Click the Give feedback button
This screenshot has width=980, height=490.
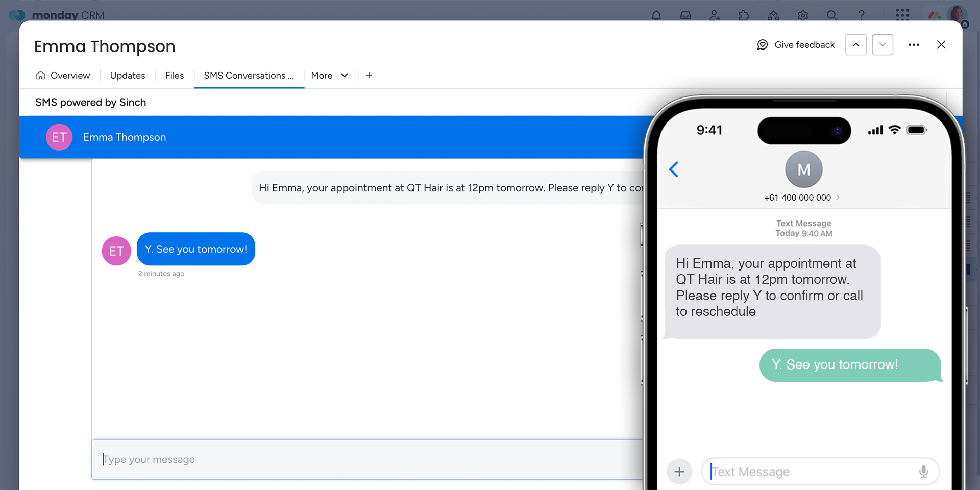(796, 45)
